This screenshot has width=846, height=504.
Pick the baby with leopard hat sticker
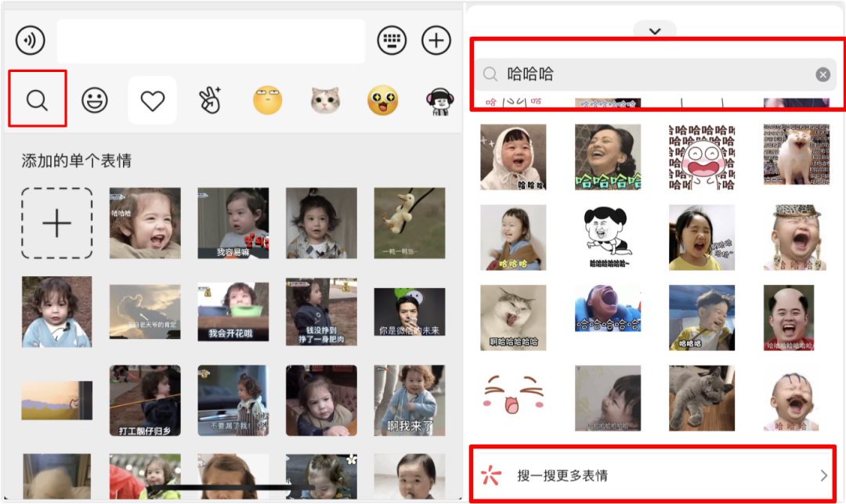797,237
